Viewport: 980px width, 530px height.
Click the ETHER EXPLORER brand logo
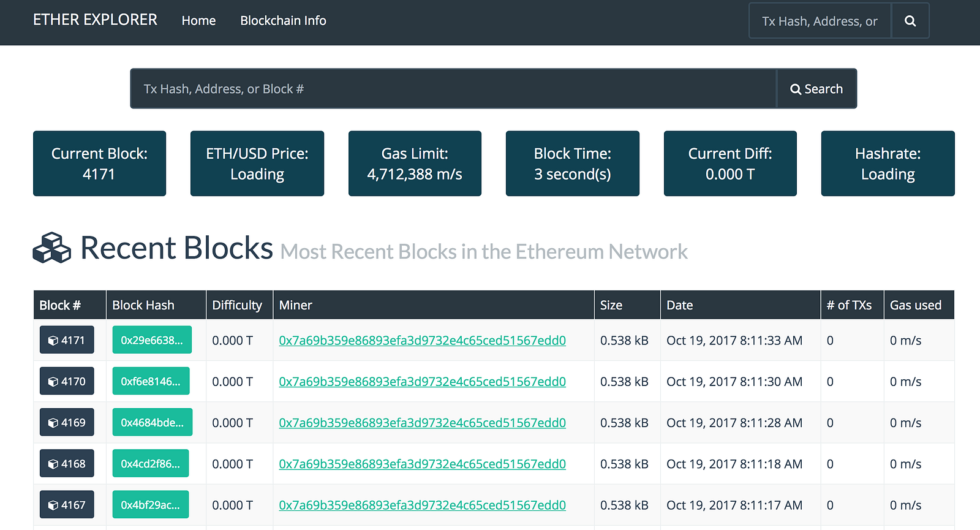point(95,20)
